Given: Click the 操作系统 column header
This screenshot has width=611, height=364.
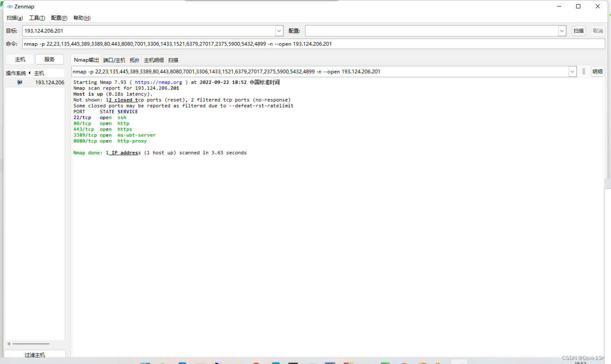Looking at the screenshot, I should tap(19, 73).
